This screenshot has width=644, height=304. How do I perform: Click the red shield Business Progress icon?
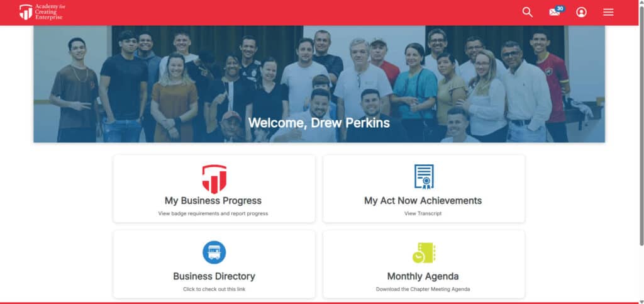[214, 179]
